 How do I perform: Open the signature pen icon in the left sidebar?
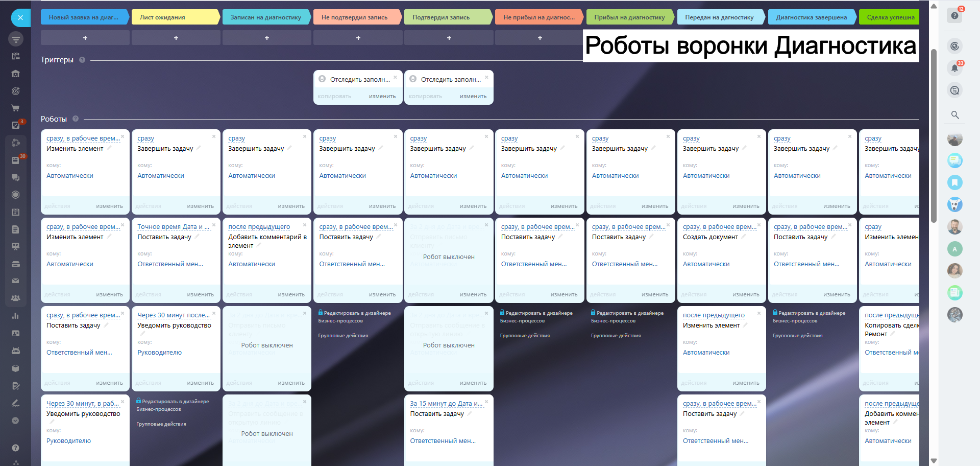click(16, 403)
